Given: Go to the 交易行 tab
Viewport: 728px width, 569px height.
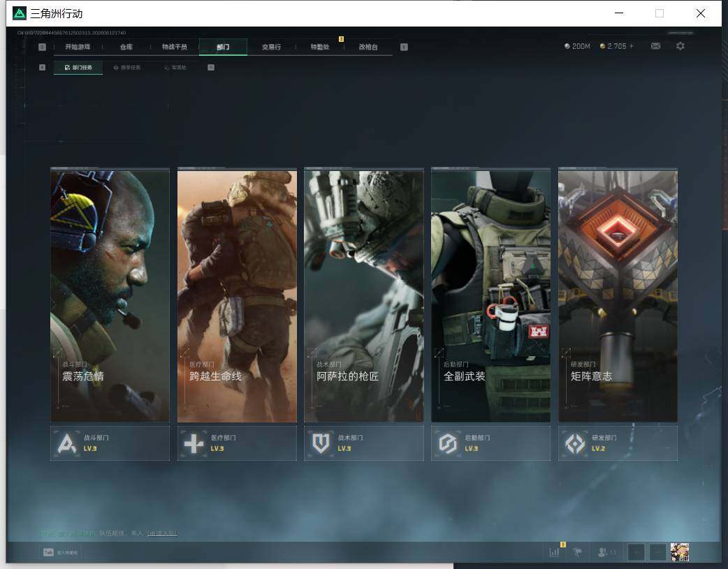Looking at the screenshot, I should (271, 47).
